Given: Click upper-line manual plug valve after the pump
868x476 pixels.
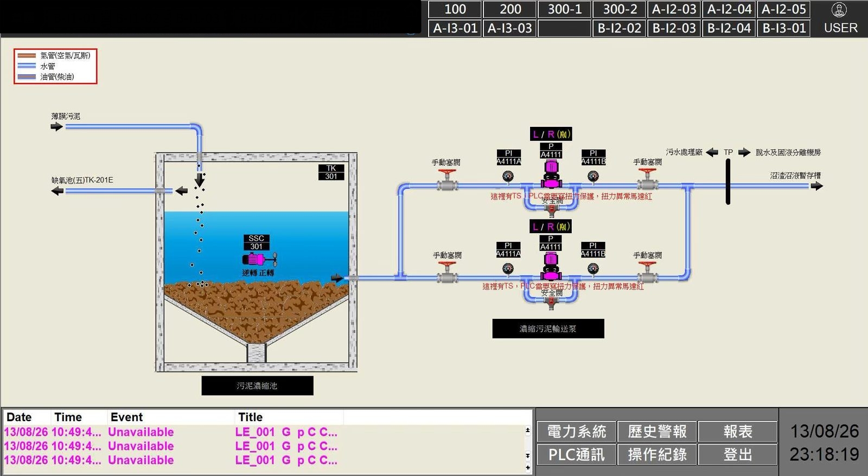Looking at the screenshot, I should 647,180.
